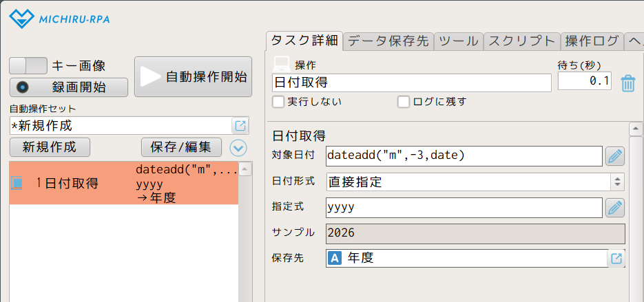Click the pencil icon beside 対象日付 field
The image size is (644, 302).
615,156
